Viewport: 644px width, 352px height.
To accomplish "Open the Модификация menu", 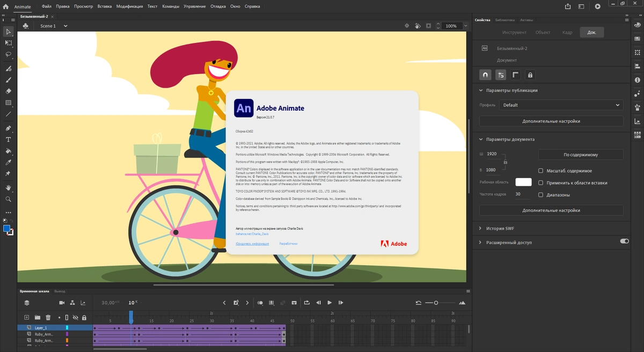I will point(129,6).
